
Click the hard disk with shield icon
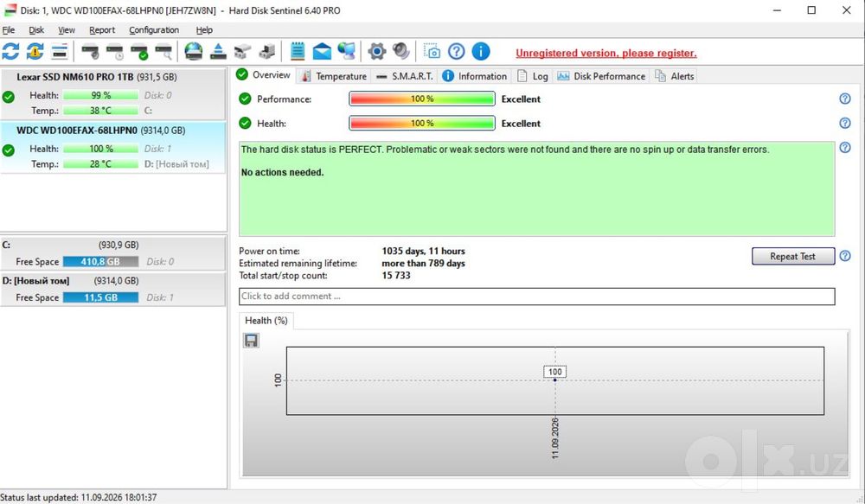(90, 52)
